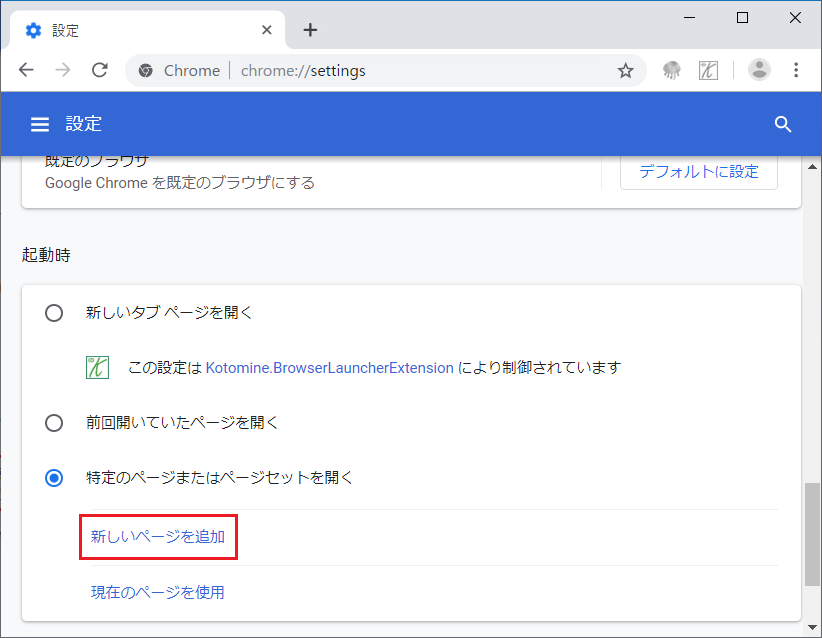This screenshot has height=638, width=822.
Task: Reload the settings page
Action: point(100,70)
